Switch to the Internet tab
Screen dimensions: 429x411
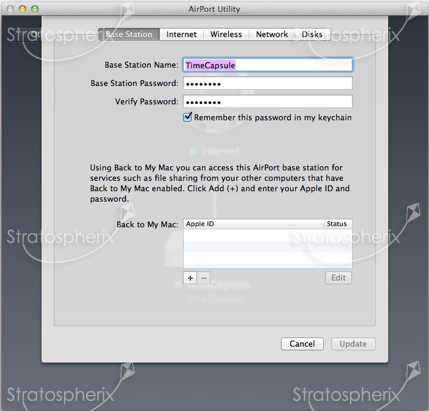181,34
